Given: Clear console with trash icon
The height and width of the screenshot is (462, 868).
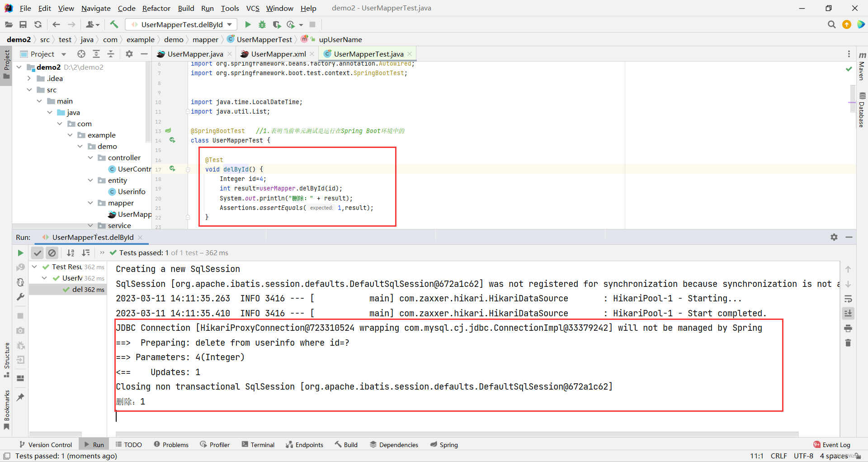Looking at the screenshot, I should 848,343.
